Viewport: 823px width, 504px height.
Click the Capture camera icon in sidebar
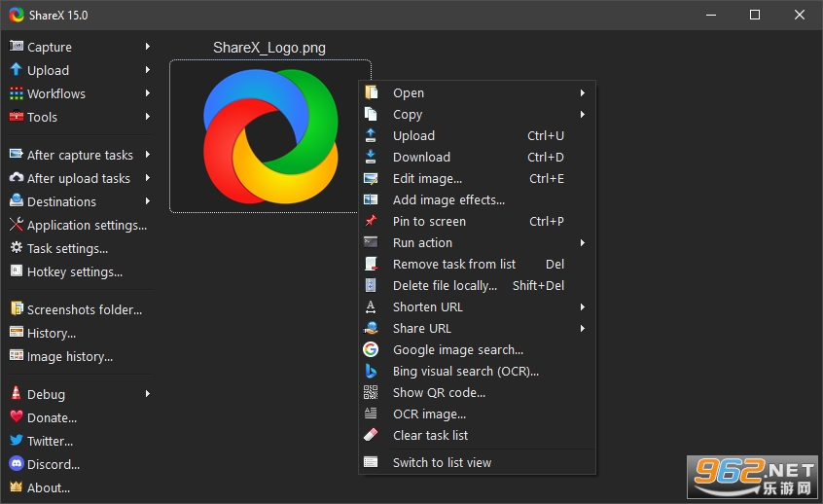coord(17,46)
